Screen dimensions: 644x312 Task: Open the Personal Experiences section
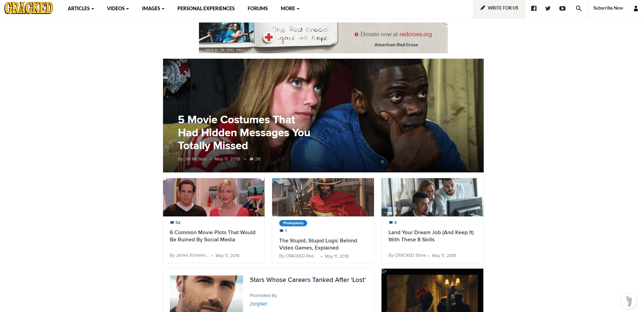[206, 9]
